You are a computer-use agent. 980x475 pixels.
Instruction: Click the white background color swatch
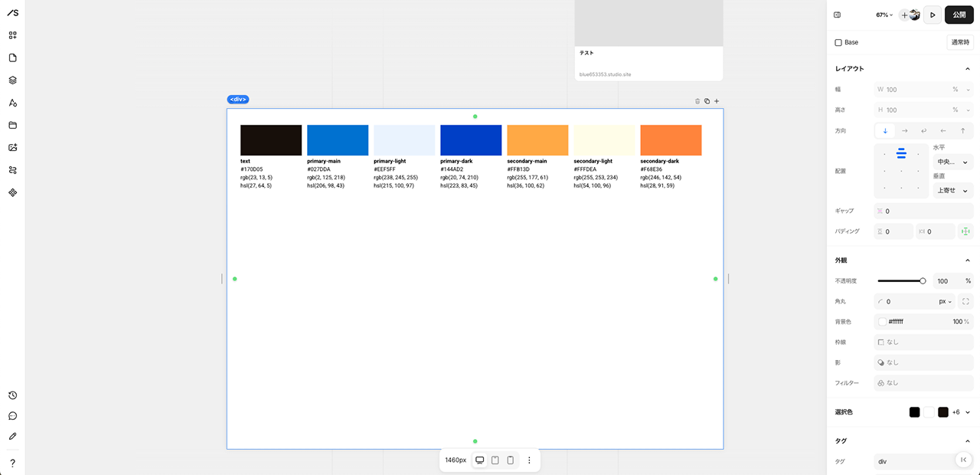click(881, 321)
